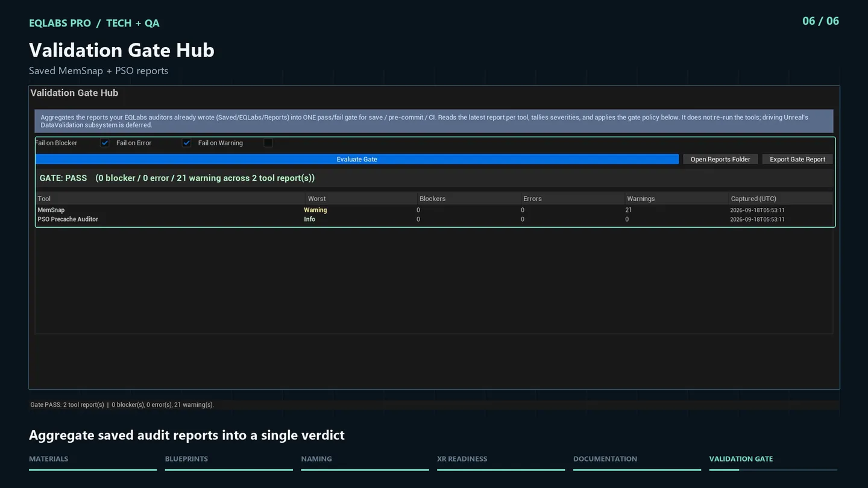This screenshot has height=488, width=868.
Task: Uncheck the Fail on Blocker checkbox
Action: (x=105, y=143)
